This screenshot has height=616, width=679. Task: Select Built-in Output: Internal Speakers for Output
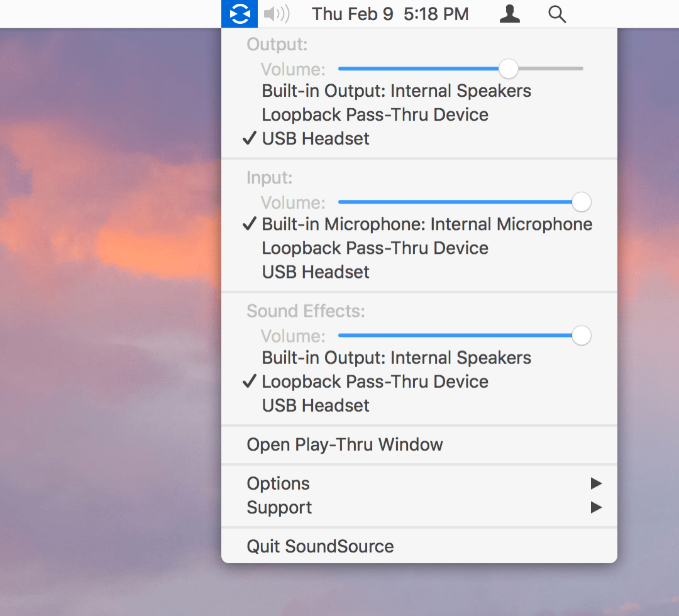pyautogui.click(x=419, y=91)
